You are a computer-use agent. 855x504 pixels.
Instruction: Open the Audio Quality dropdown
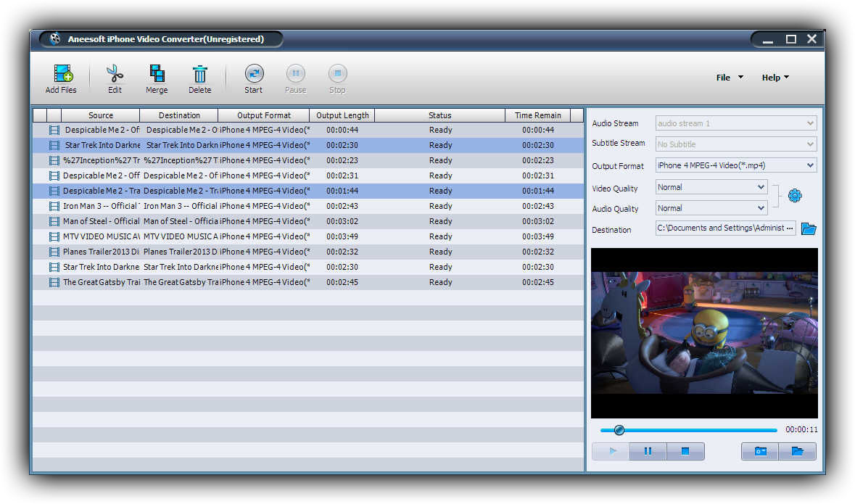[x=711, y=208]
